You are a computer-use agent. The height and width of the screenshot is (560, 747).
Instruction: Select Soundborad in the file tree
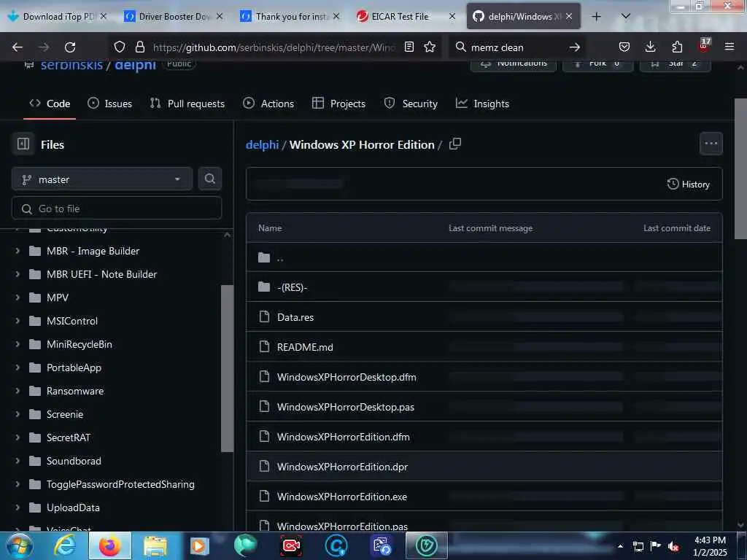point(74,461)
